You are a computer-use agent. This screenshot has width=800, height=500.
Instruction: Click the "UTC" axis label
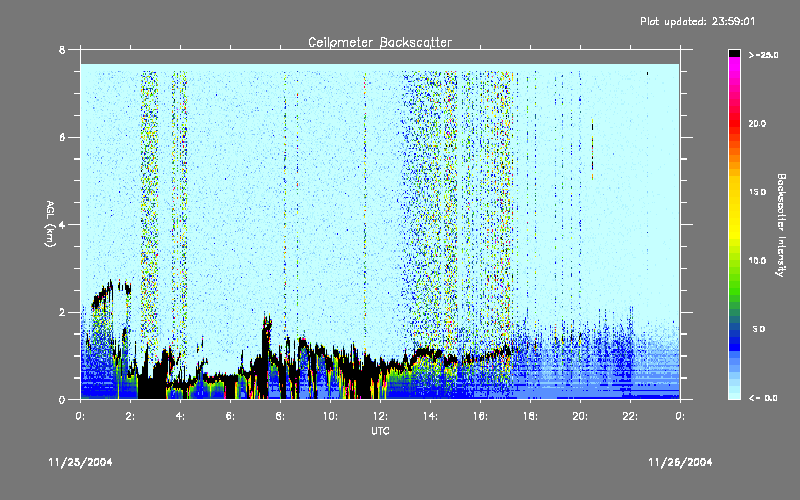[380, 431]
